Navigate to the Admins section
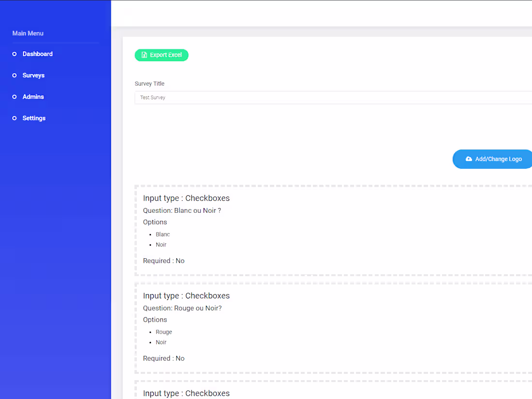This screenshot has width=532, height=399. 33,96
